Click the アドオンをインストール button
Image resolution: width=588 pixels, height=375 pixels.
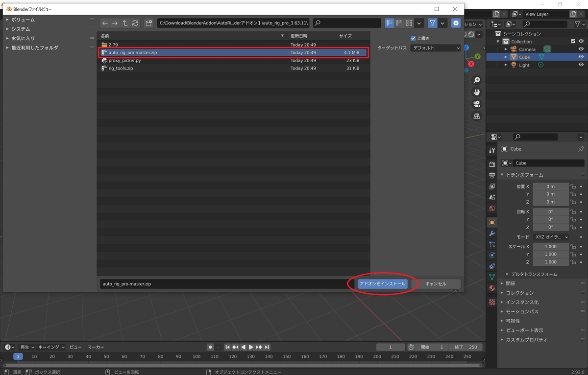pos(383,284)
